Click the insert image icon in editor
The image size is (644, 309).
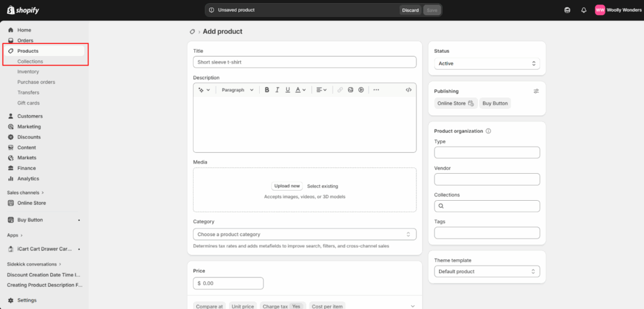tap(350, 90)
